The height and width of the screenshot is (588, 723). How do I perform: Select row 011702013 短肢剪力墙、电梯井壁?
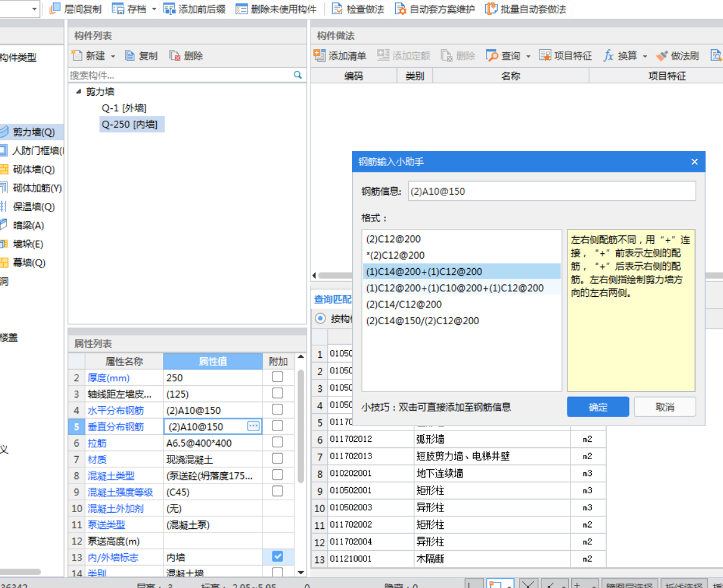point(459,457)
